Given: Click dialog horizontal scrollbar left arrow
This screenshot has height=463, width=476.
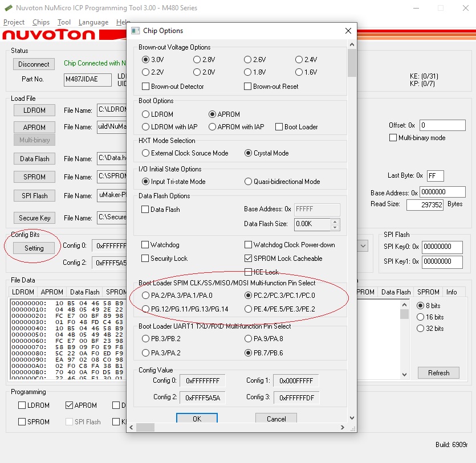Looking at the screenshot, I should 131,428.
